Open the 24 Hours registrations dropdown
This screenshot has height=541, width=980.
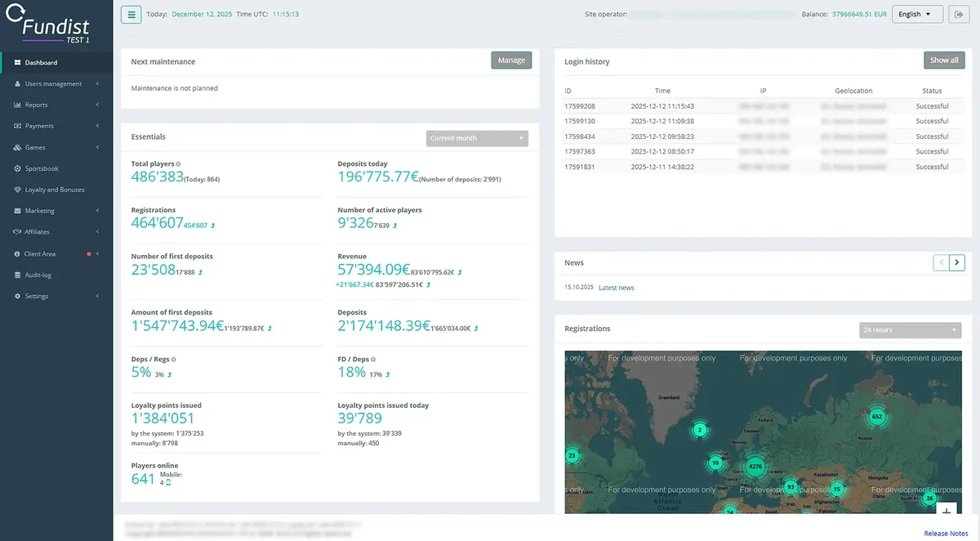tap(911, 330)
